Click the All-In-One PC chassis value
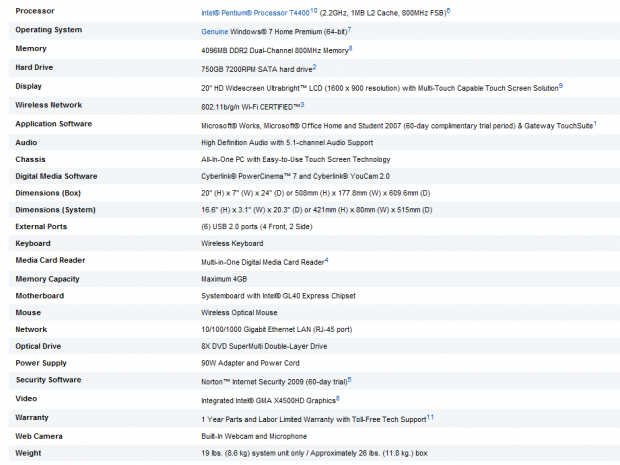Screen dimensions: 620x465 coord(296,159)
